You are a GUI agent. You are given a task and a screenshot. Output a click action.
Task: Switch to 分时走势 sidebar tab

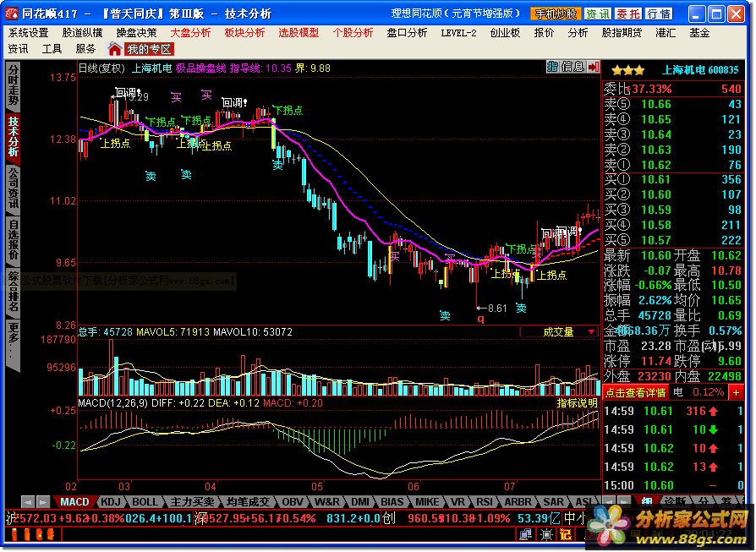(x=13, y=85)
